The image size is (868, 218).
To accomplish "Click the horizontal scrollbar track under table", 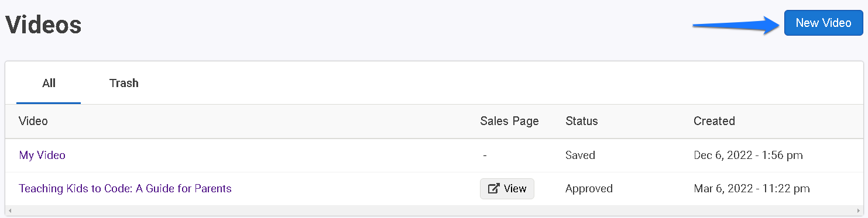I will pos(434,210).
